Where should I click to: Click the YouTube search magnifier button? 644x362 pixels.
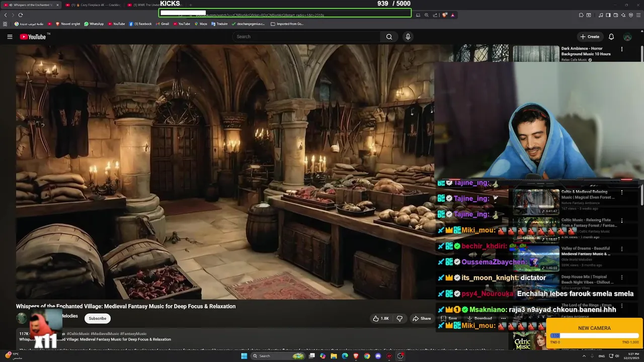coord(389,37)
